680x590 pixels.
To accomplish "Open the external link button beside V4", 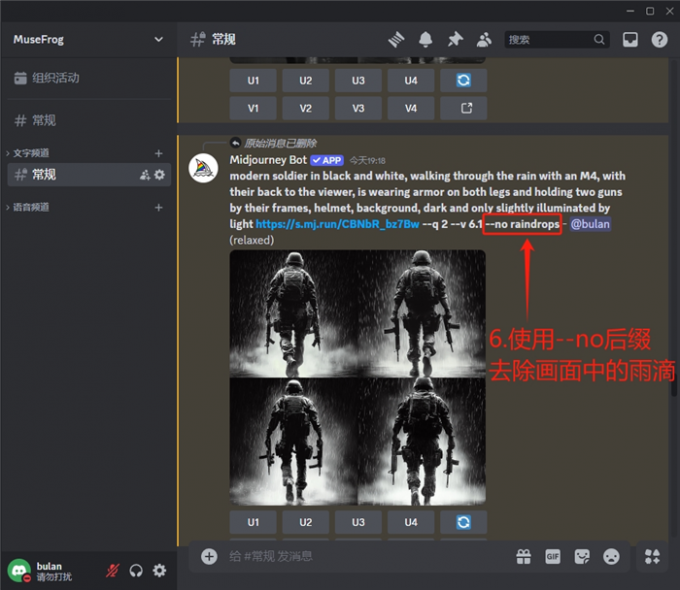I will click(464, 108).
